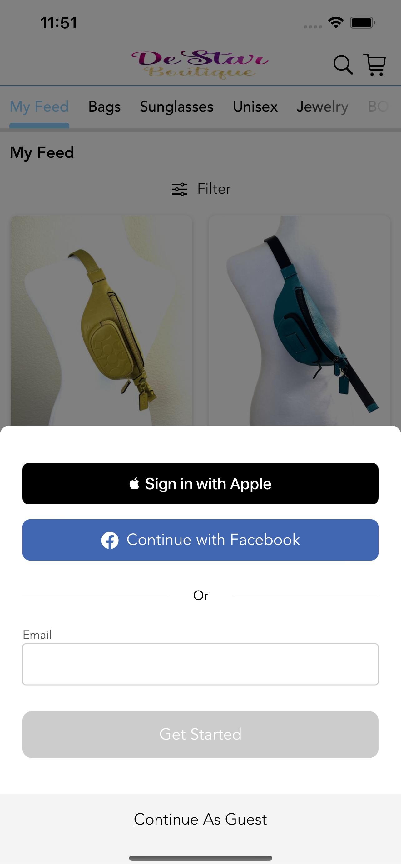The width and height of the screenshot is (401, 868).
Task: View the yellow belt bag product
Action: pyautogui.click(x=101, y=321)
